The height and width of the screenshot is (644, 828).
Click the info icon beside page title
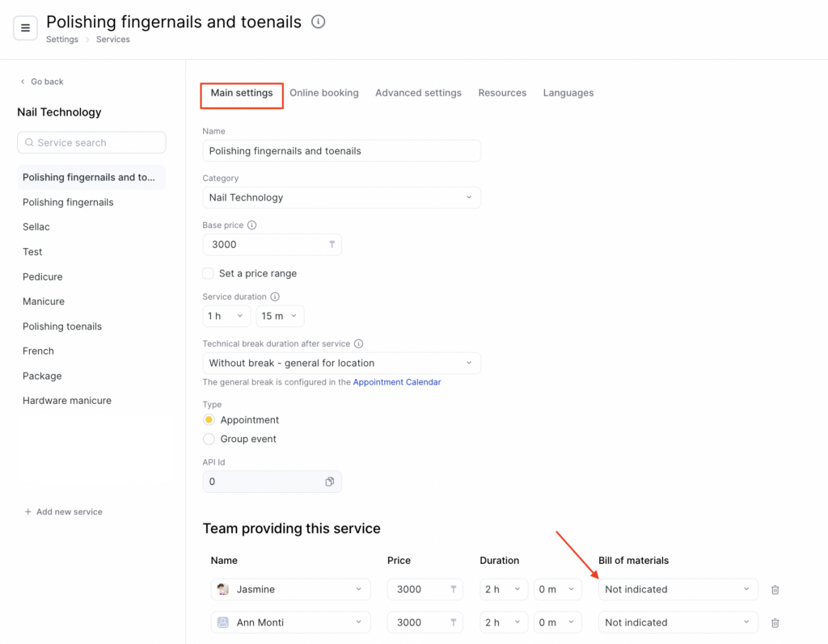(319, 22)
